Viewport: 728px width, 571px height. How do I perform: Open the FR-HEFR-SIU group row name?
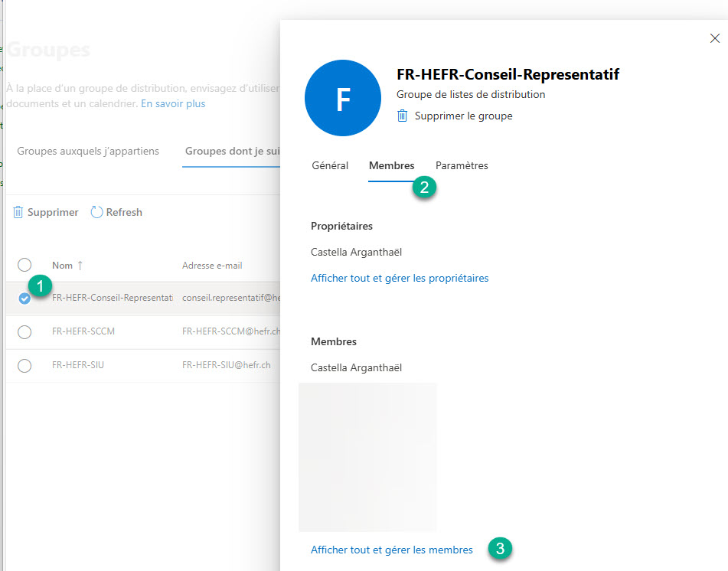78,365
